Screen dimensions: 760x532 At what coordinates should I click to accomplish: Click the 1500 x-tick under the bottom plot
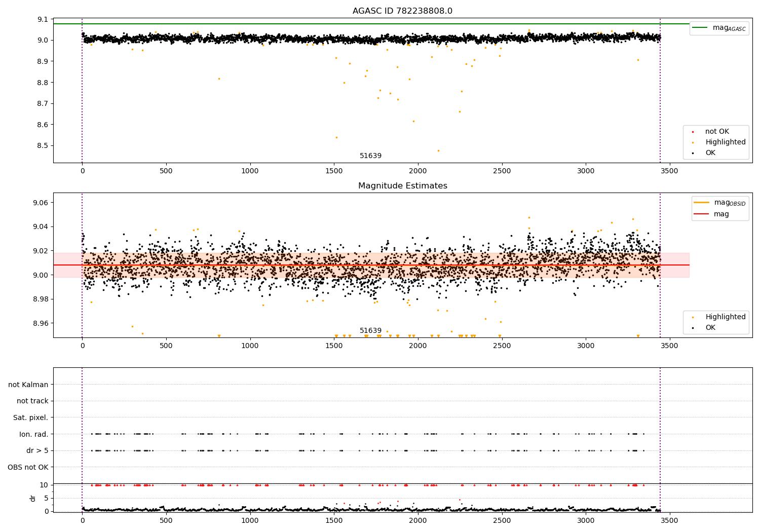point(334,520)
